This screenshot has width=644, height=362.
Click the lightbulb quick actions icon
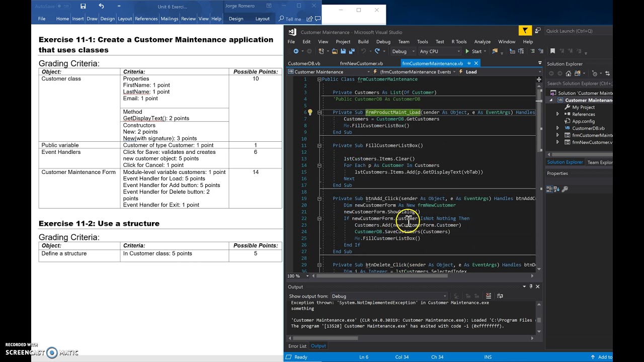click(x=310, y=113)
